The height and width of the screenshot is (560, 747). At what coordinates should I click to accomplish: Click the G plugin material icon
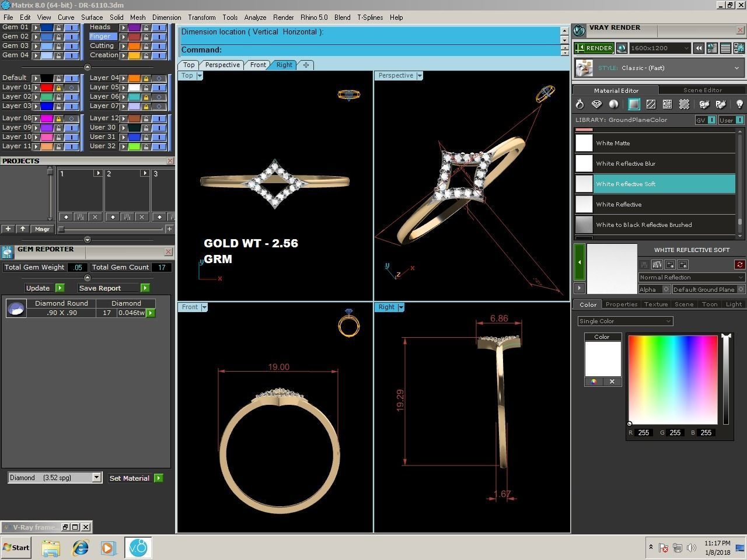[704, 104]
